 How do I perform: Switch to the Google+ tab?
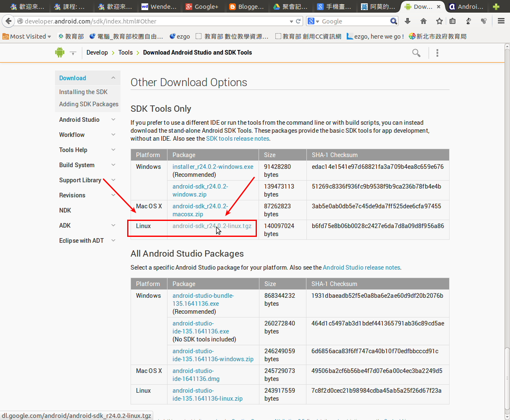click(202, 7)
